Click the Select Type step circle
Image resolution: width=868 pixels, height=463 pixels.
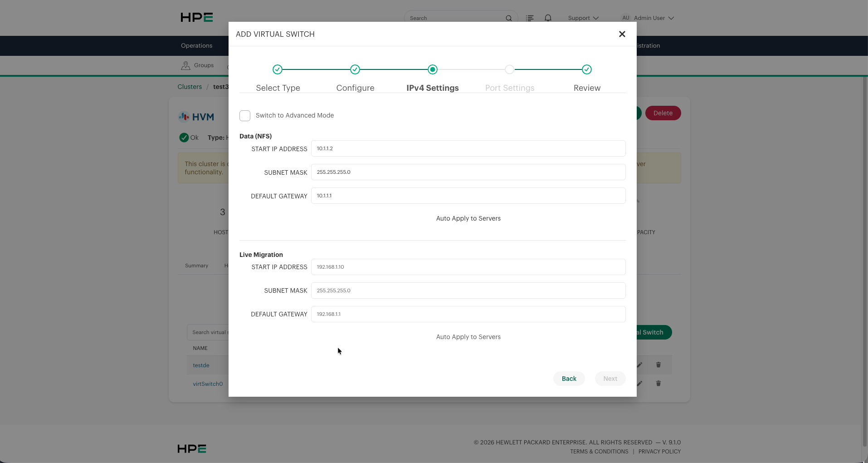[x=278, y=69]
